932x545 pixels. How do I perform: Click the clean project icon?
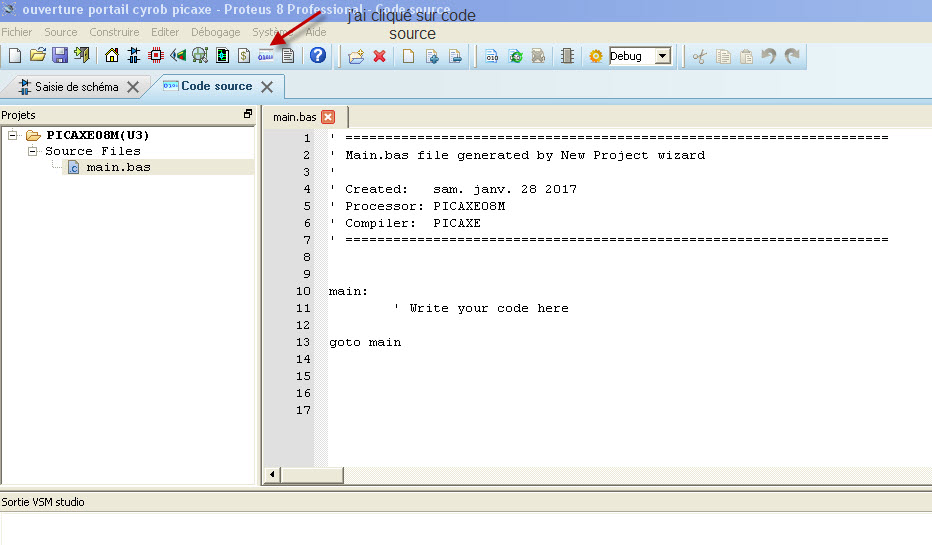pyautogui.click(x=538, y=56)
